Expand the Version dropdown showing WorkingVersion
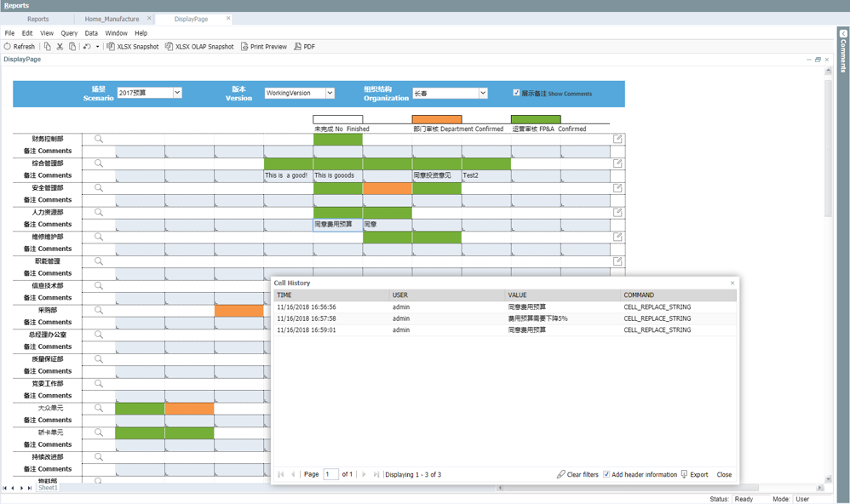Image resolution: width=850 pixels, height=504 pixels. pos(330,93)
